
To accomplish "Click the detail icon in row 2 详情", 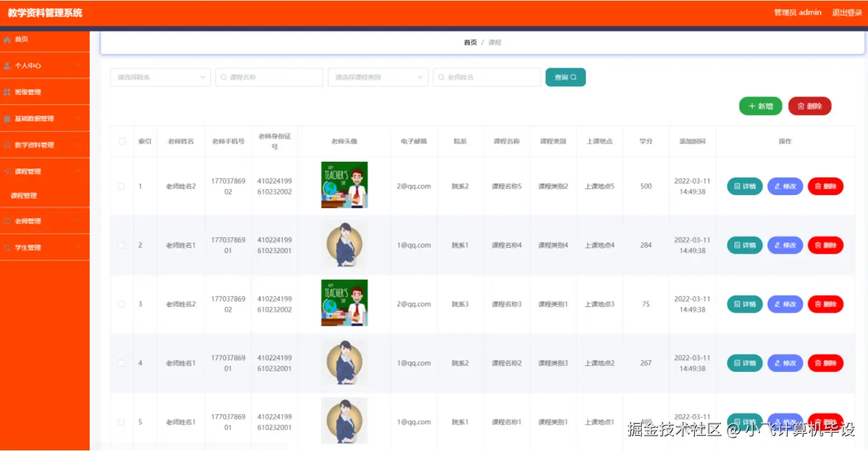I will click(737, 245).
